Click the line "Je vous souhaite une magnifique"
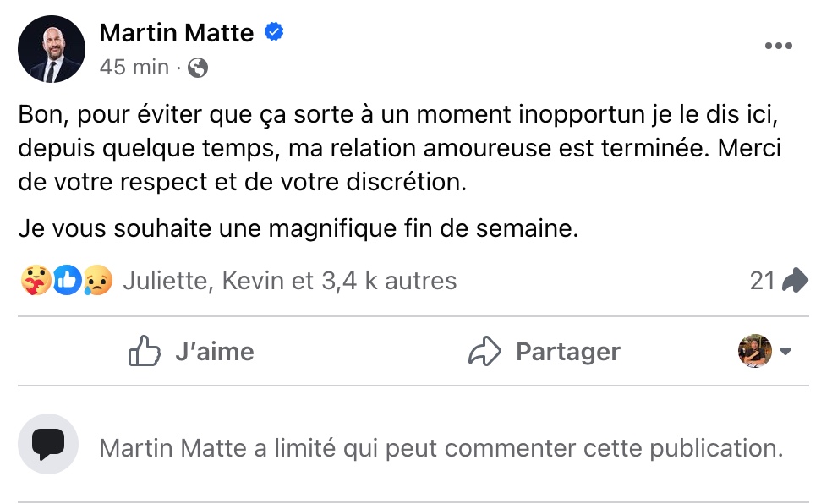Viewport: 832px width, 504px height. click(298, 229)
